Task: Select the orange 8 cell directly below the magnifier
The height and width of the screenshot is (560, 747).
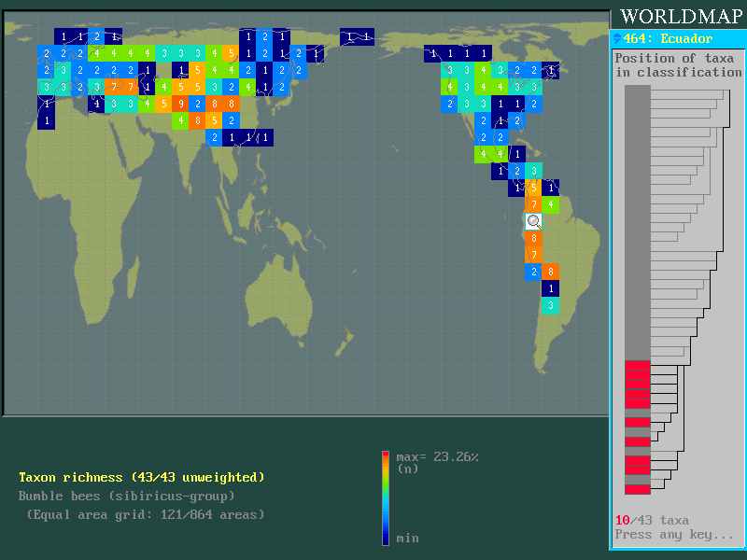Action: (533, 239)
